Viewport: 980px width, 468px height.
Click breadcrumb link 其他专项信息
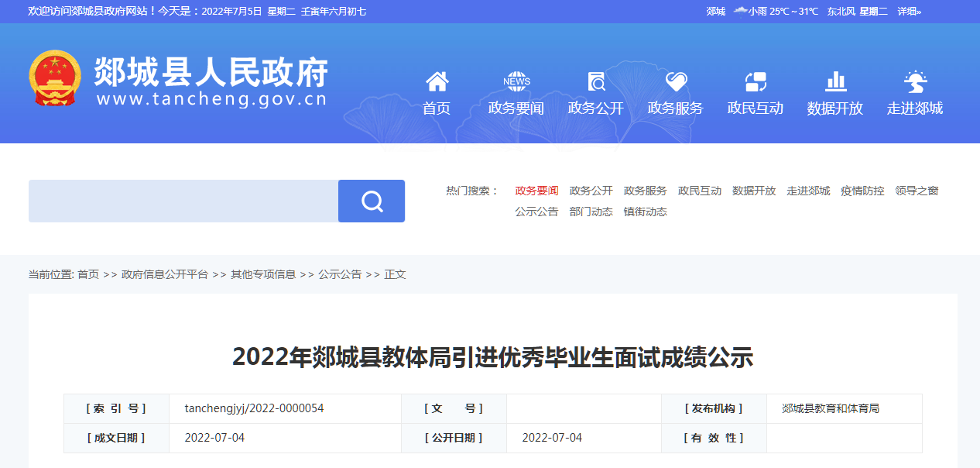point(263,274)
